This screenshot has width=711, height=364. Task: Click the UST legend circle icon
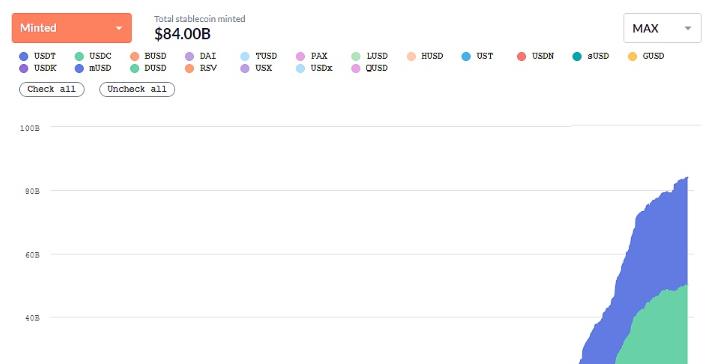click(466, 56)
